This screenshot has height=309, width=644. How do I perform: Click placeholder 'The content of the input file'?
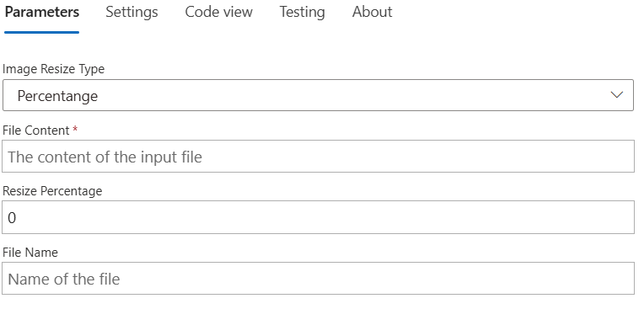[x=105, y=157]
